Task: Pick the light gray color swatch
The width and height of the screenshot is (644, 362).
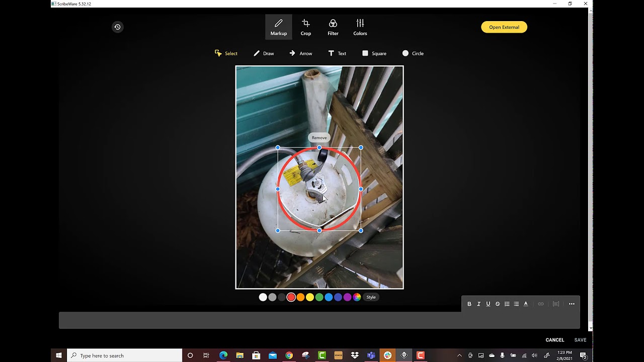Action: 272,297
